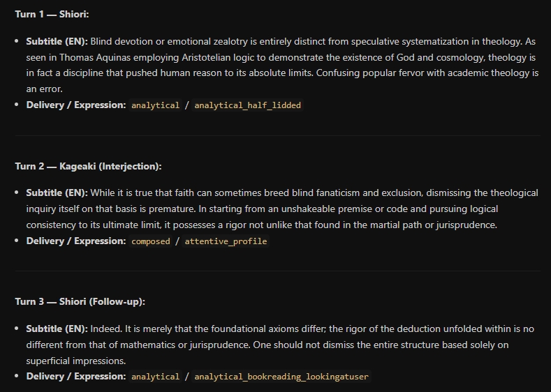Image resolution: width=551 pixels, height=392 pixels.
Task: Click the "Turn 3 — Shiori (Follow-up):" heading
Action: pyautogui.click(x=80, y=302)
